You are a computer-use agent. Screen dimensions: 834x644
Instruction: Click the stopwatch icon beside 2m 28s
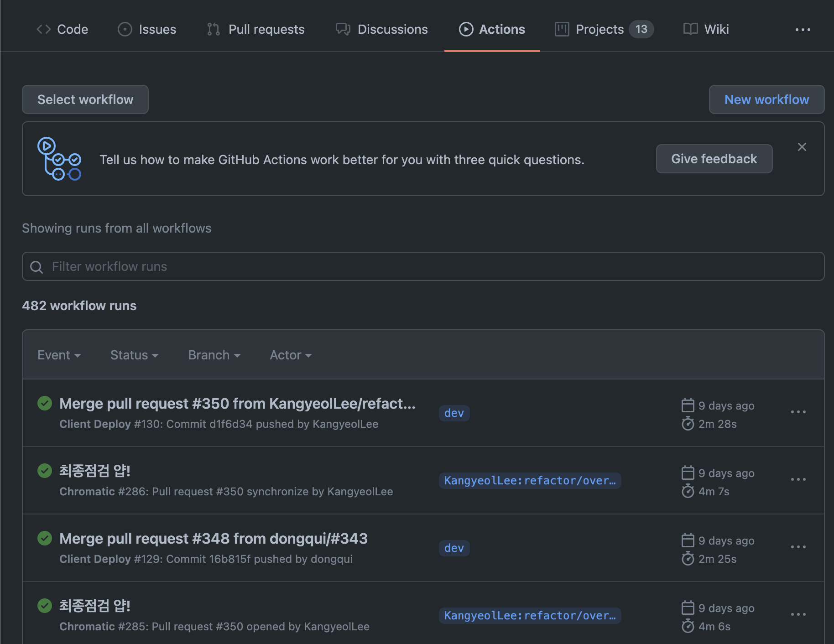(688, 424)
